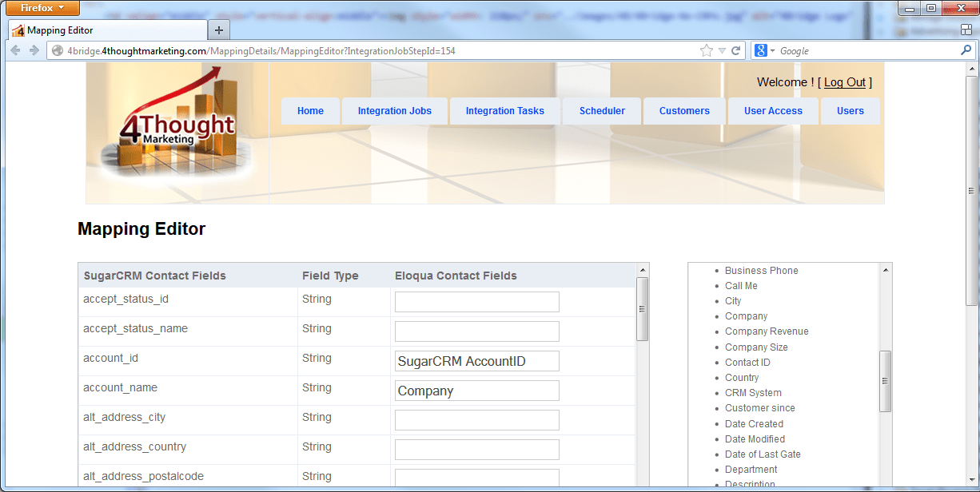Select the Mapping Editor browser tab
Viewport: 980px width, 492px height.
108,30
